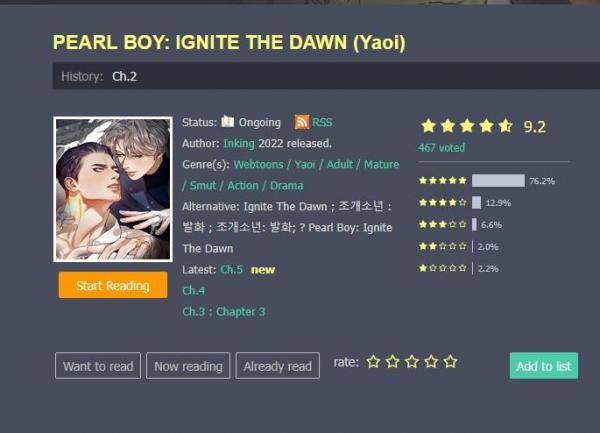
Task: Mark as Now reading
Action: [188, 366]
